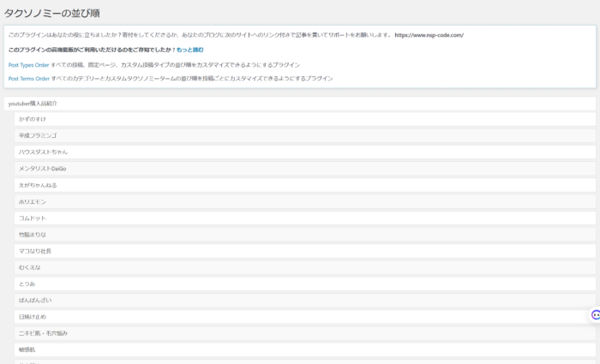
Task: Select the とうあ row
Action: (x=305, y=283)
